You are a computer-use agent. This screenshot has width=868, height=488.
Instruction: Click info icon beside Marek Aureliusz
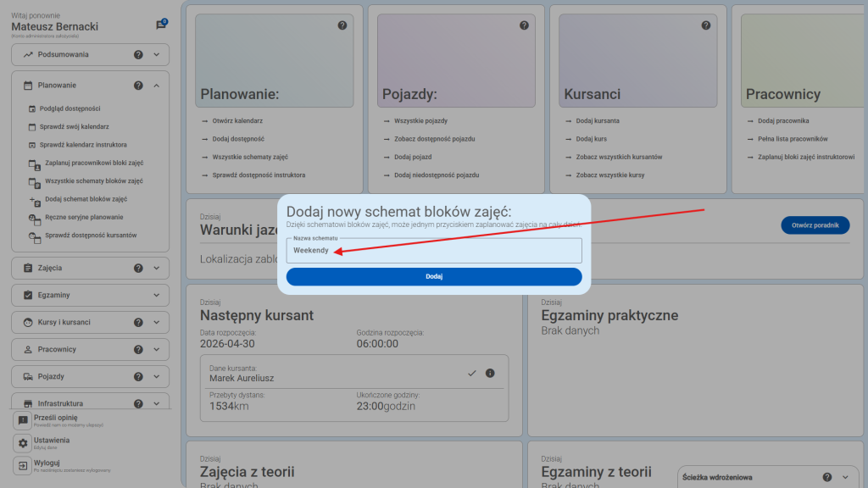pos(490,374)
